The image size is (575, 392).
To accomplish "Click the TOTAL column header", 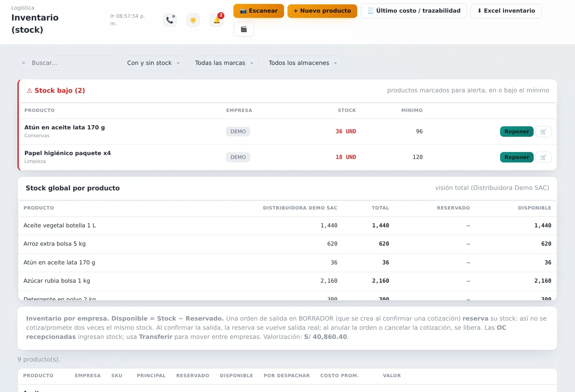I will point(380,208).
